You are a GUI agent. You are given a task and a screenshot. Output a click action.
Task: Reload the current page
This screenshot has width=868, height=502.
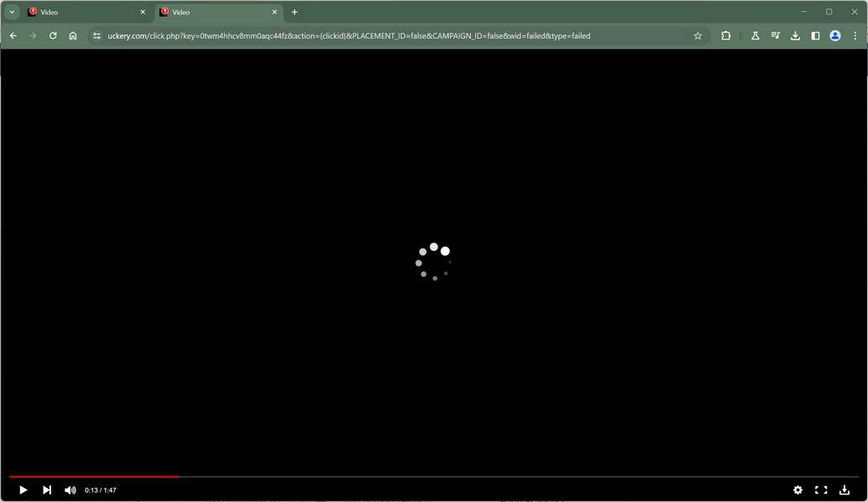(x=52, y=35)
